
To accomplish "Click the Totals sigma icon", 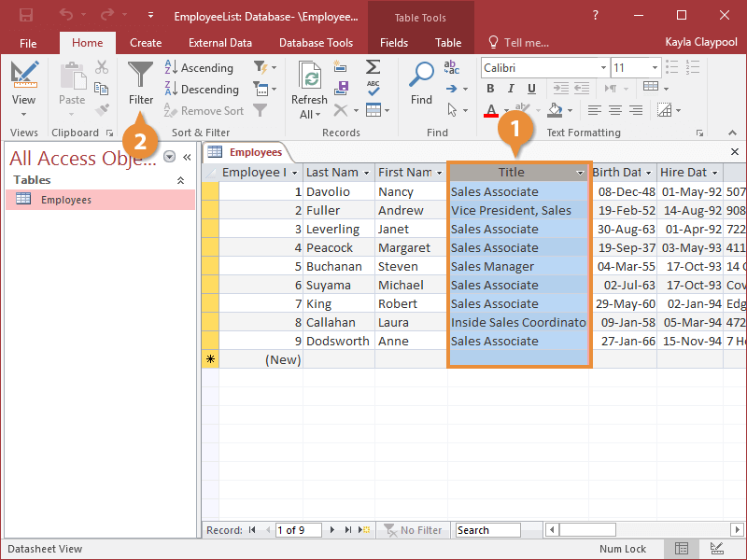I will tap(373, 67).
